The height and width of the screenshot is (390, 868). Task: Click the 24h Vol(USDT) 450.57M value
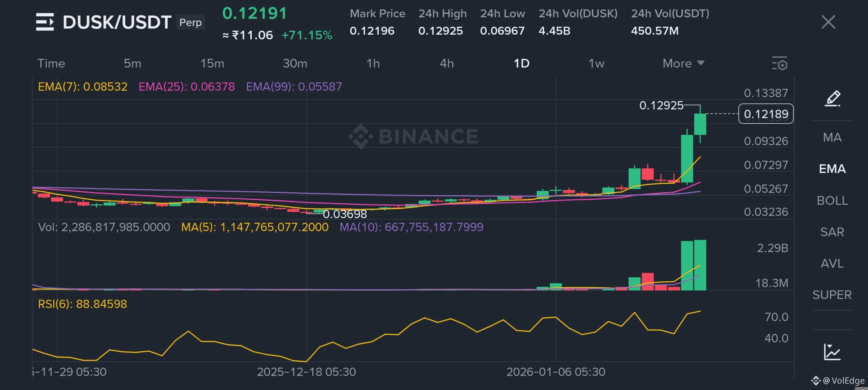tap(655, 31)
